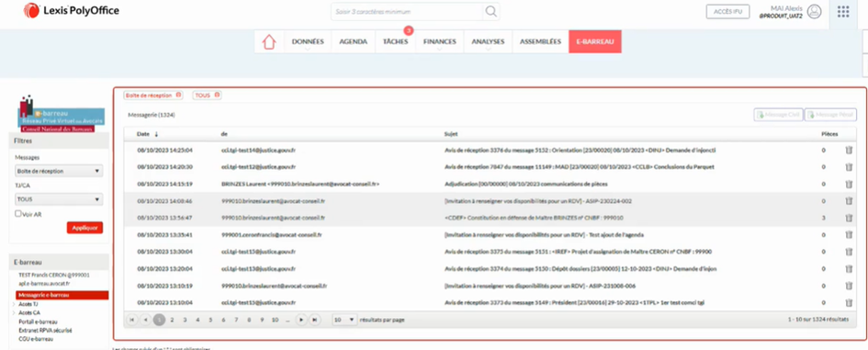868x350 pixels.
Task: Delete message received at 14:08:46
Action: pos(849,201)
